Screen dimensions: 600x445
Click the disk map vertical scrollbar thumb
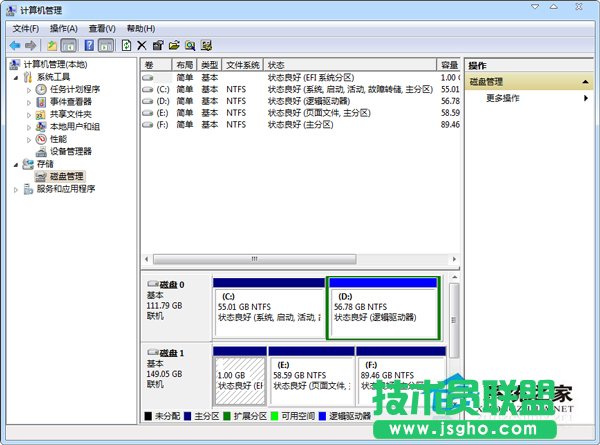[x=454, y=321]
